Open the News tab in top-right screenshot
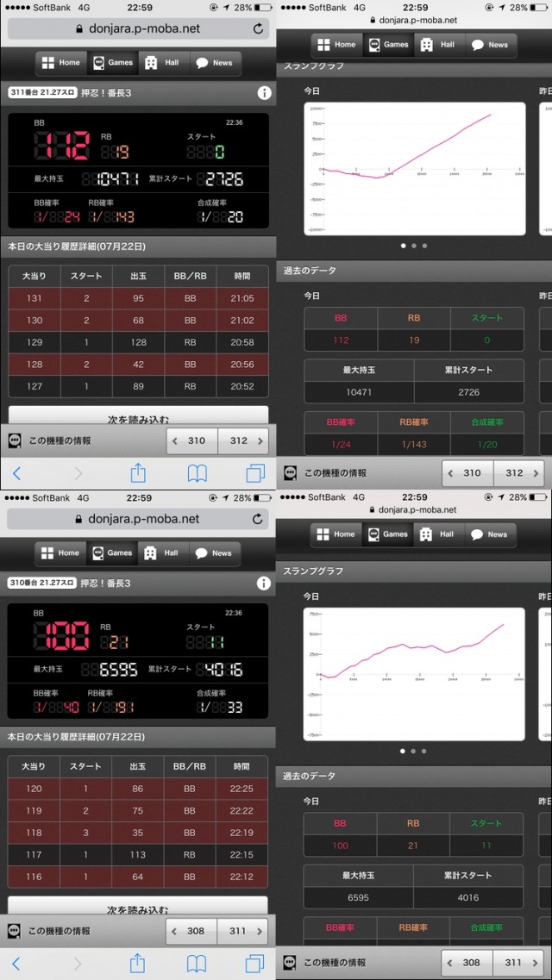 pyautogui.click(x=489, y=45)
